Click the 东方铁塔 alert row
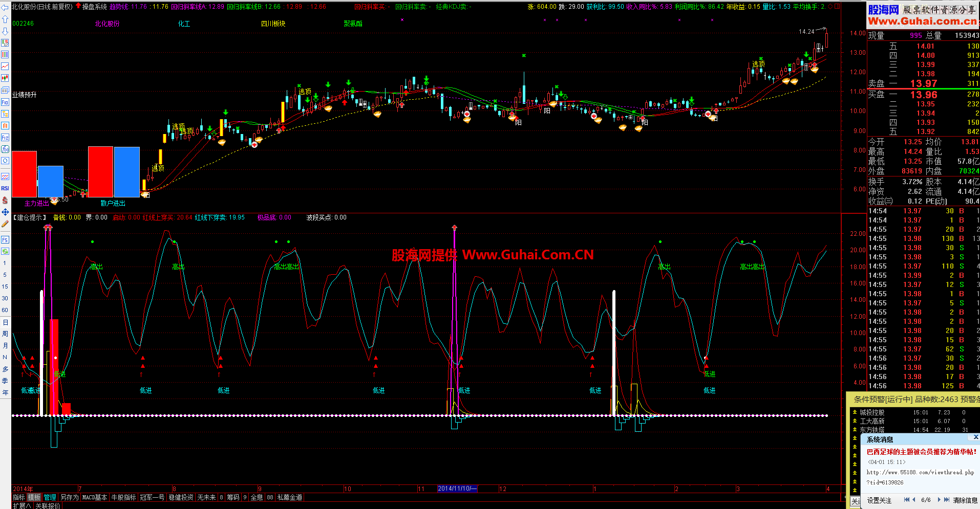980x509 pixels. coord(914,430)
